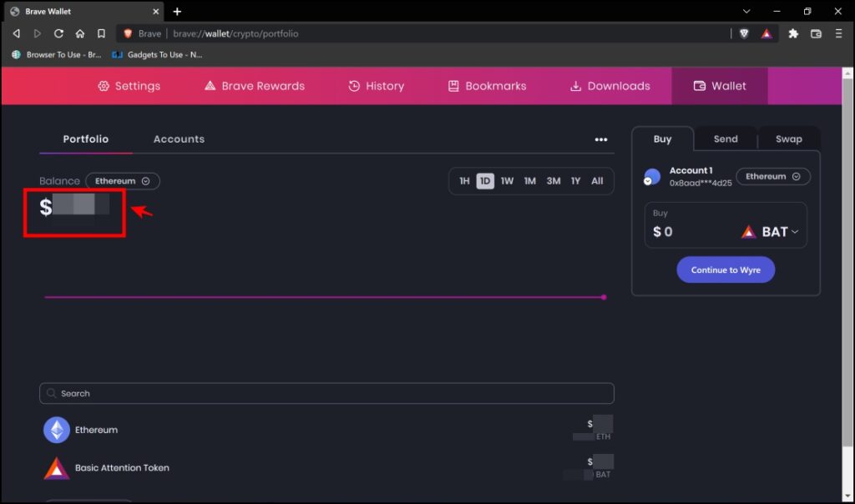855x504 pixels.
Task: Select the 1W chart range
Action: click(x=507, y=181)
